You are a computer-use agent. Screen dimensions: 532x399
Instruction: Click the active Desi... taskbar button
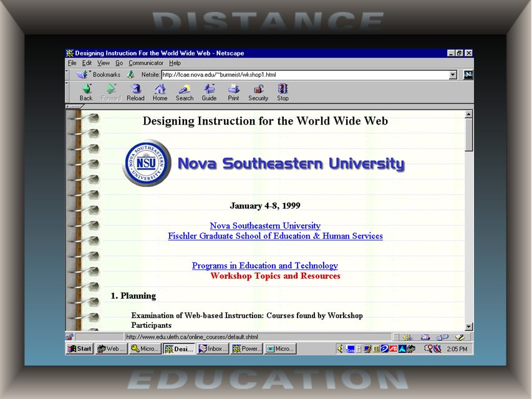[179, 349]
